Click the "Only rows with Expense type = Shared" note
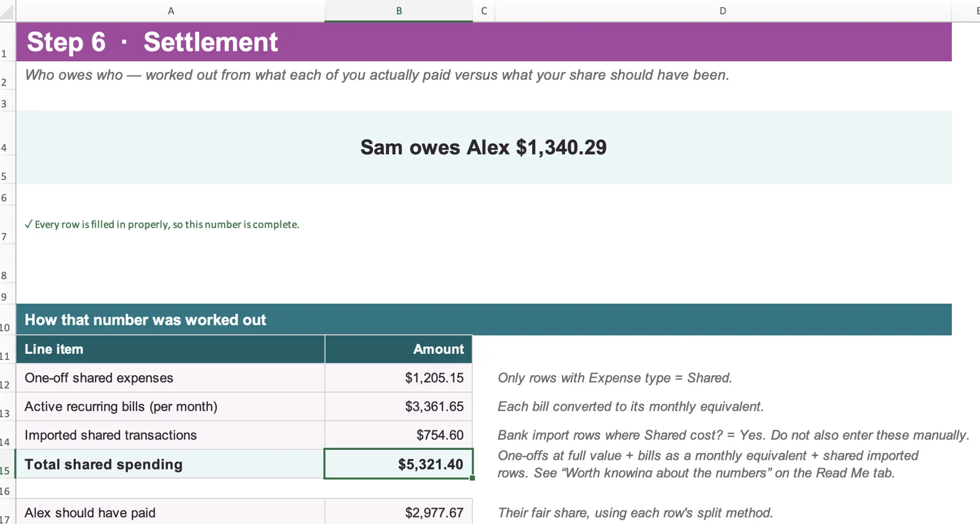The height and width of the screenshot is (524, 980). point(615,378)
